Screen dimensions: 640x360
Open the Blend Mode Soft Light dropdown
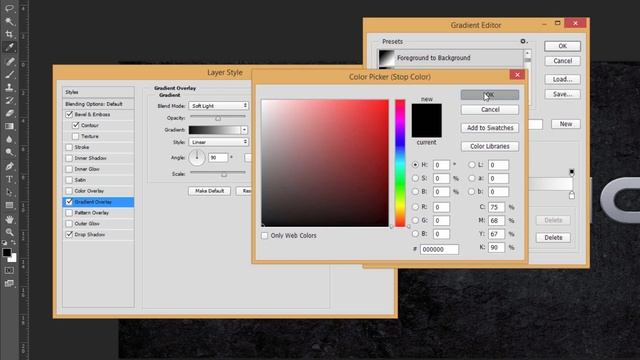(x=218, y=106)
